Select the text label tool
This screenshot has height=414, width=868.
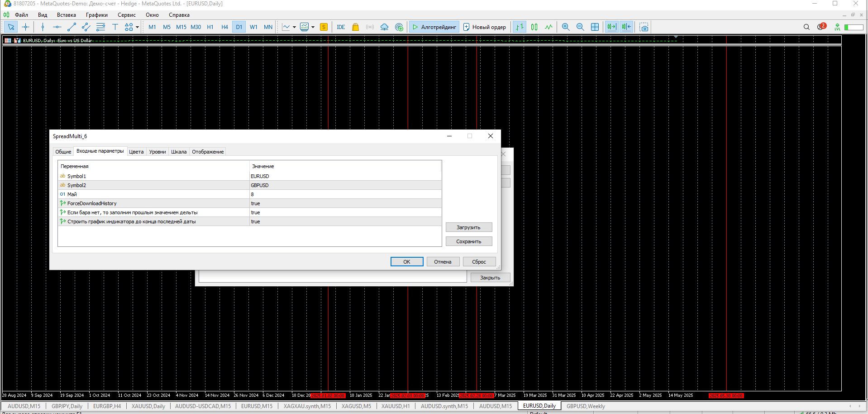click(x=115, y=27)
